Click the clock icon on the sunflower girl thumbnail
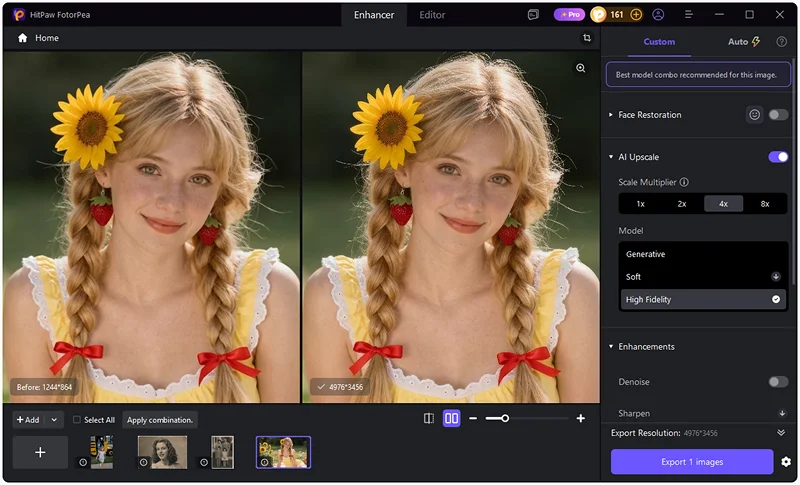The width and height of the screenshot is (800, 485). pos(264,462)
